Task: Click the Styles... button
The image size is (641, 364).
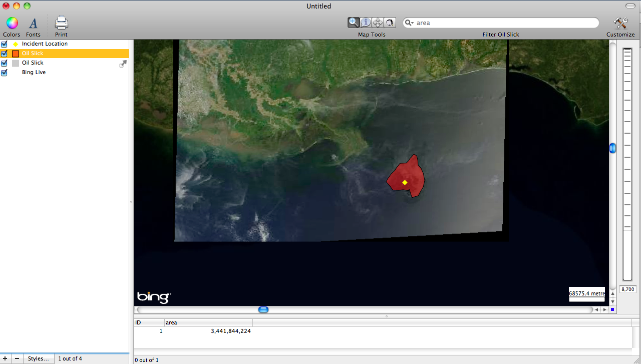Action: point(39,358)
